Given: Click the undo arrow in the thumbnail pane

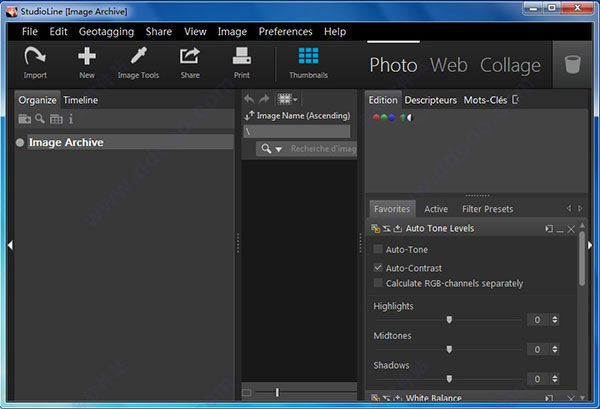Looking at the screenshot, I should click(x=249, y=99).
